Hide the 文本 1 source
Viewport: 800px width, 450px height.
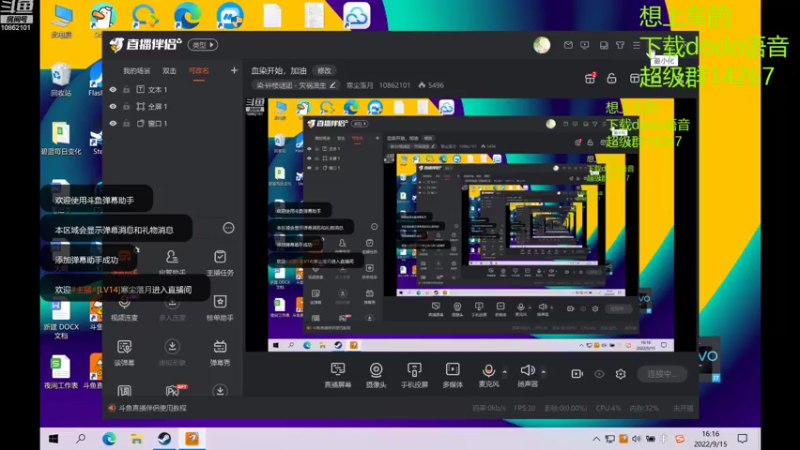[x=113, y=89]
